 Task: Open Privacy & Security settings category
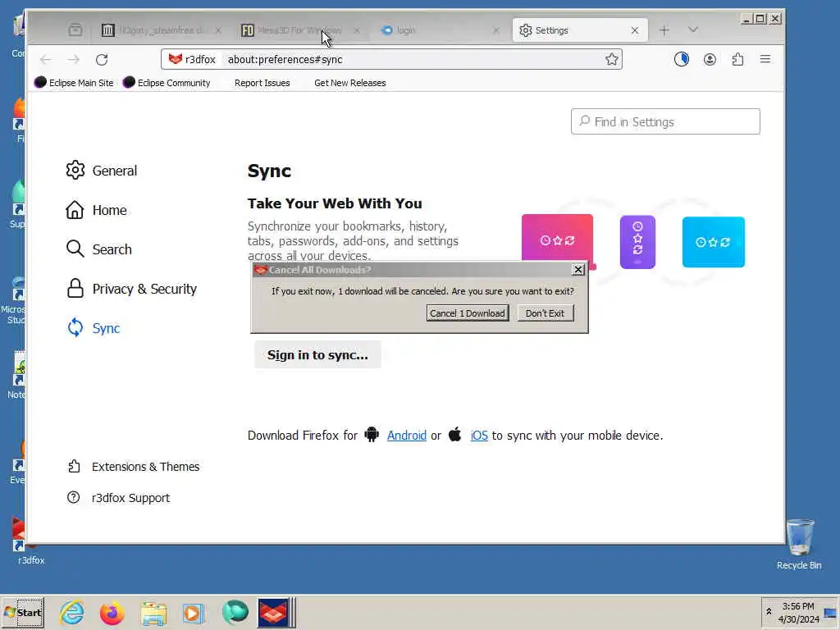[x=132, y=289]
